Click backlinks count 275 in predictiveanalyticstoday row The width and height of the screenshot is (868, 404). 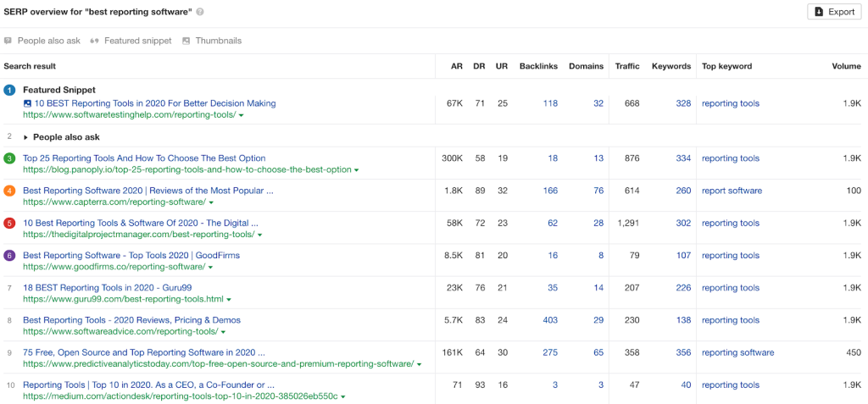(x=550, y=352)
